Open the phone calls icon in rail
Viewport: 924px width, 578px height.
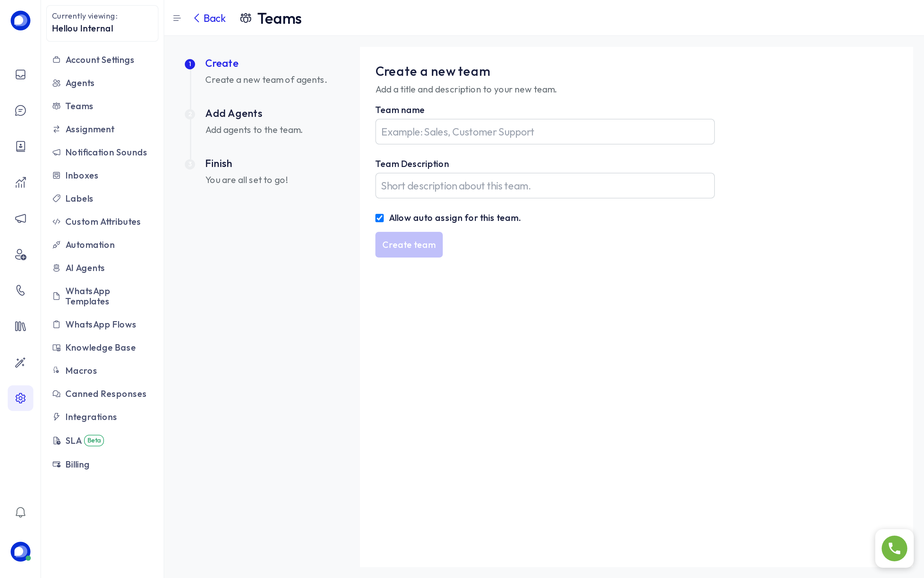20,291
